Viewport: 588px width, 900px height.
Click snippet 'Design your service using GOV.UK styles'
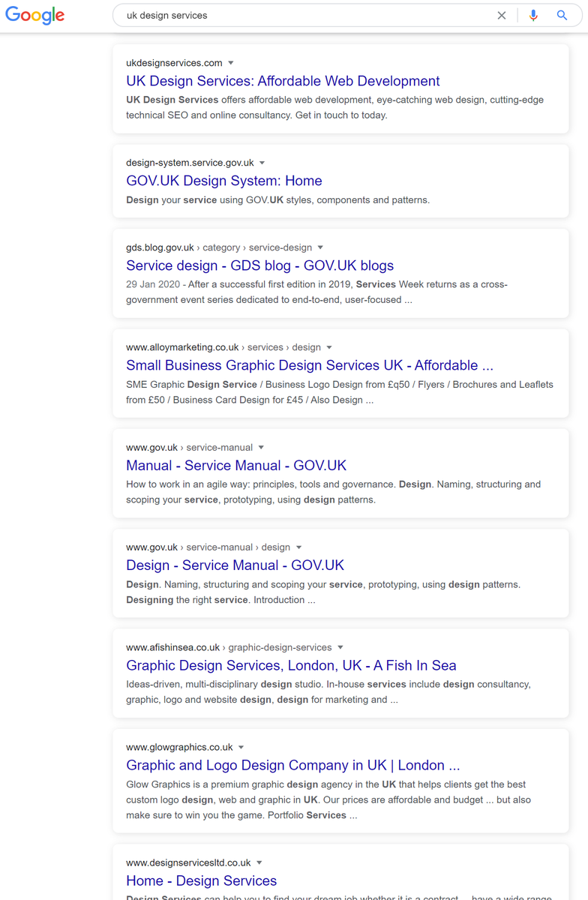277,200
